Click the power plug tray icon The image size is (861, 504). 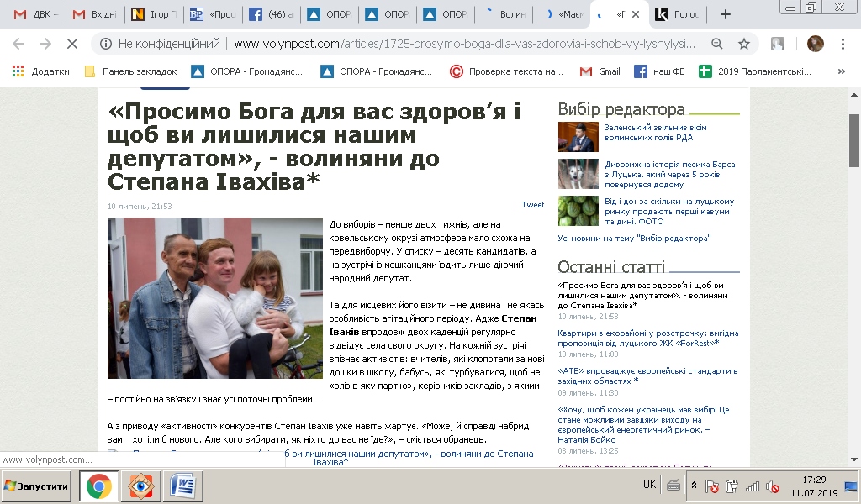tap(732, 486)
